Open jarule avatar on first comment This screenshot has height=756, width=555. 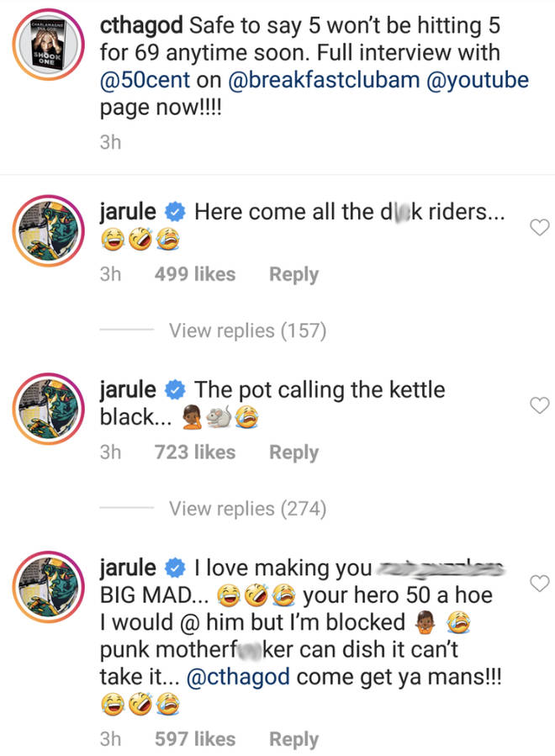click(x=48, y=231)
